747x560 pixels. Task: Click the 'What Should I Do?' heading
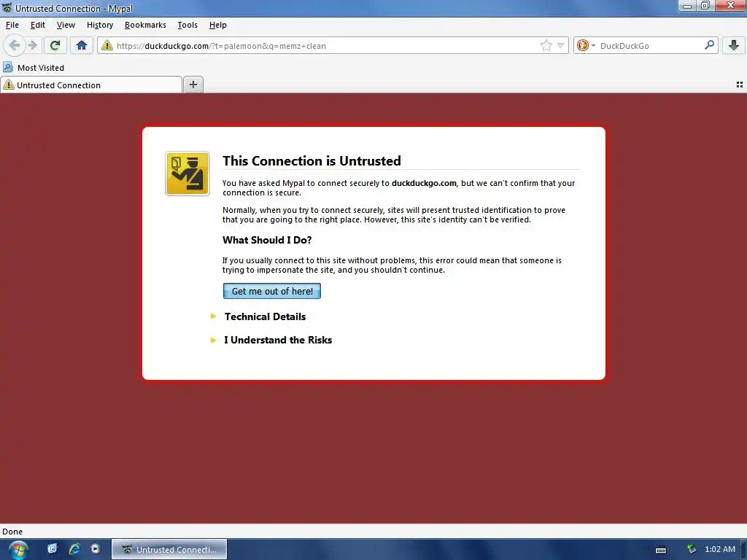(x=267, y=240)
